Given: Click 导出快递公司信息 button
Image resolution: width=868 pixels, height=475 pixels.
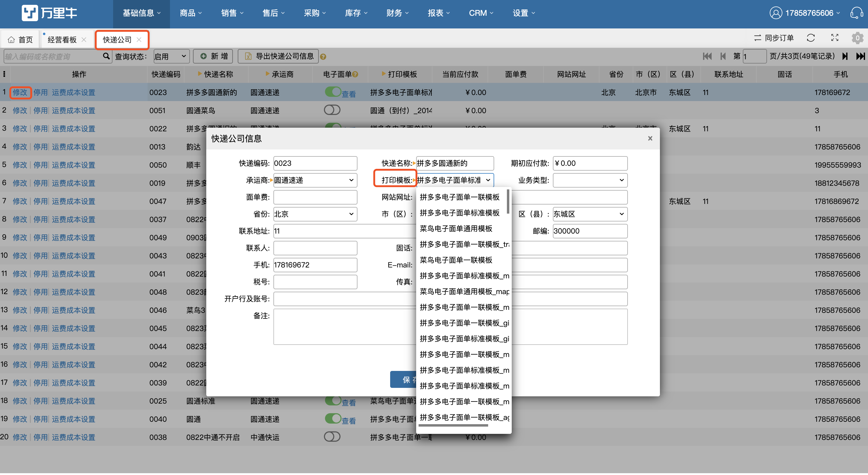Looking at the screenshot, I should [278, 56].
